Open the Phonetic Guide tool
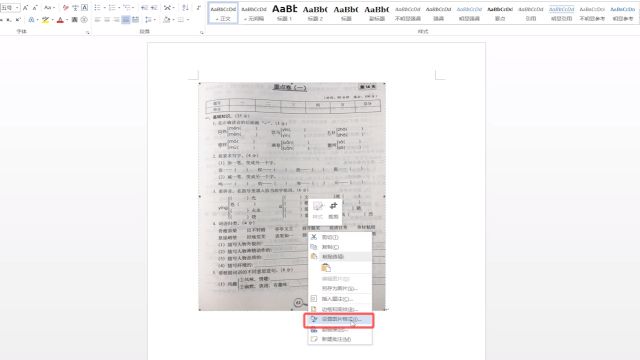The height and width of the screenshot is (360, 640). click(x=75, y=8)
